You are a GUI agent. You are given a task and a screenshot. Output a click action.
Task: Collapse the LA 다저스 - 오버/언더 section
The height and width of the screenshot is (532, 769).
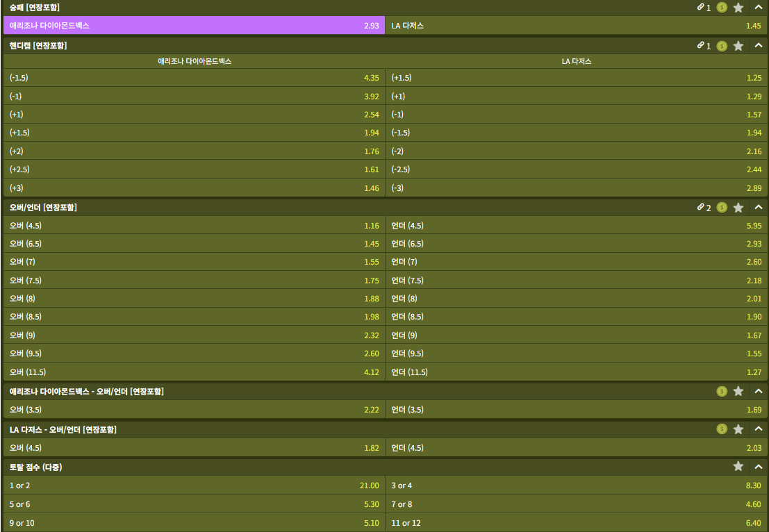[x=758, y=429]
